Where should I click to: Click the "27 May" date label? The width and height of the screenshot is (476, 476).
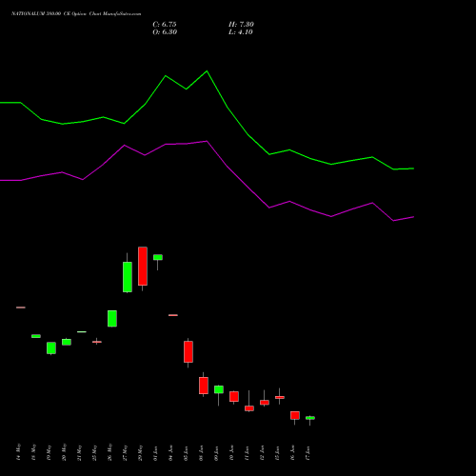pyautogui.click(x=125, y=452)
